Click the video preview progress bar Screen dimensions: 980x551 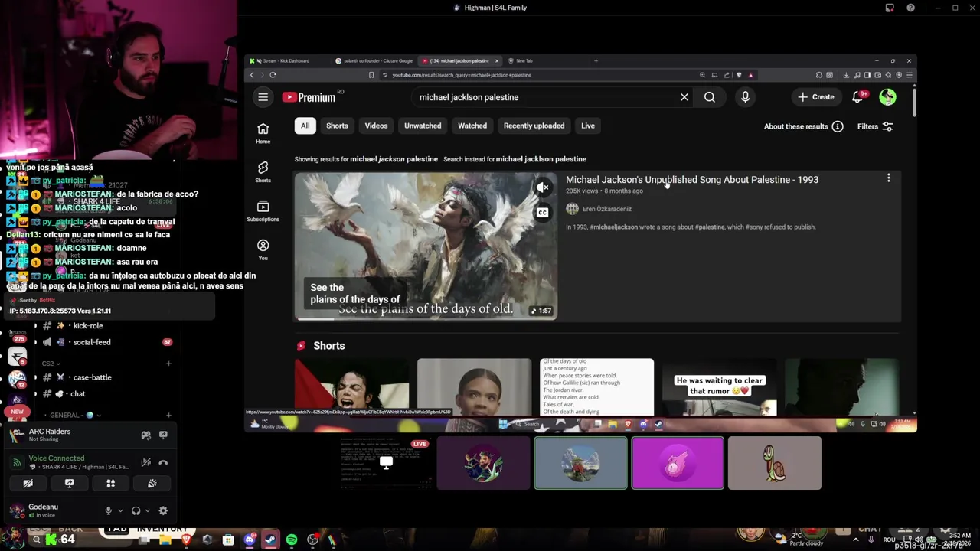coord(426,318)
